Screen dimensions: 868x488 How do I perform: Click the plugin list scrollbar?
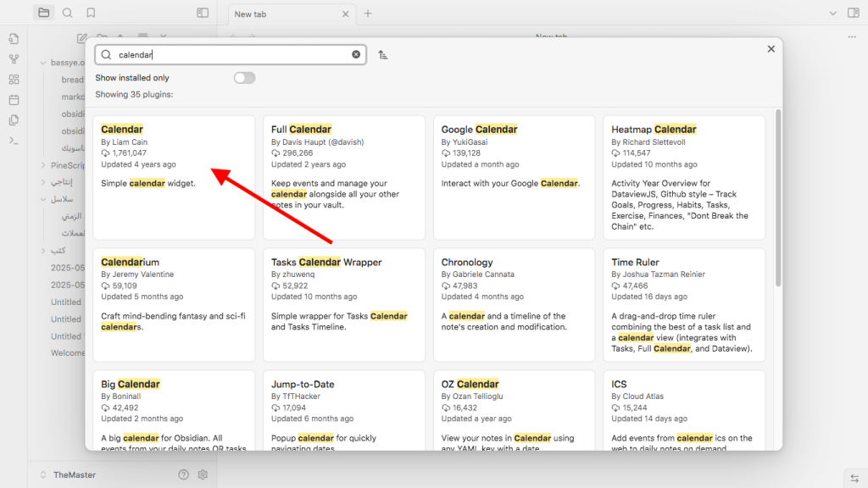point(778,197)
